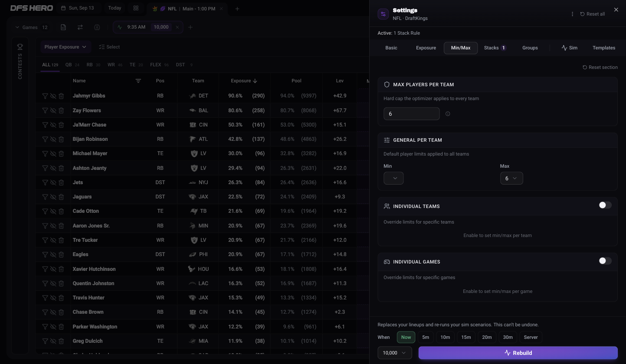Click the DFS HERO logo
Viewport: 626px width, 364px height.
point(32,8)
